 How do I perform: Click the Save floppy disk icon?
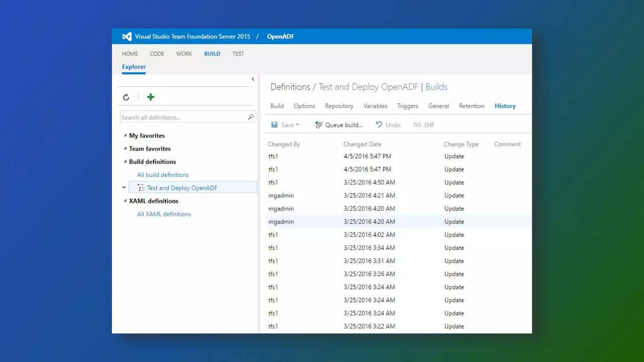click(x=275, y=125)
